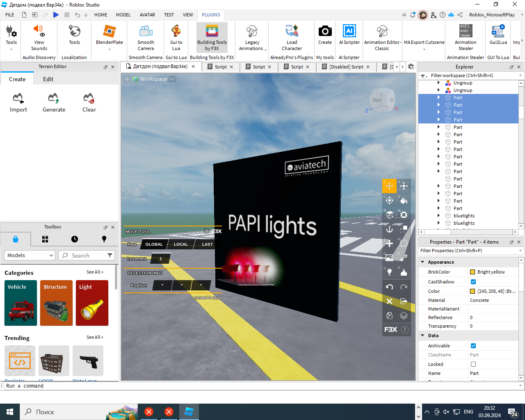The height and width of the screenshot is (420, 525).
Task: Expand the bluelights item in Explorer
Action: (438, 216)
